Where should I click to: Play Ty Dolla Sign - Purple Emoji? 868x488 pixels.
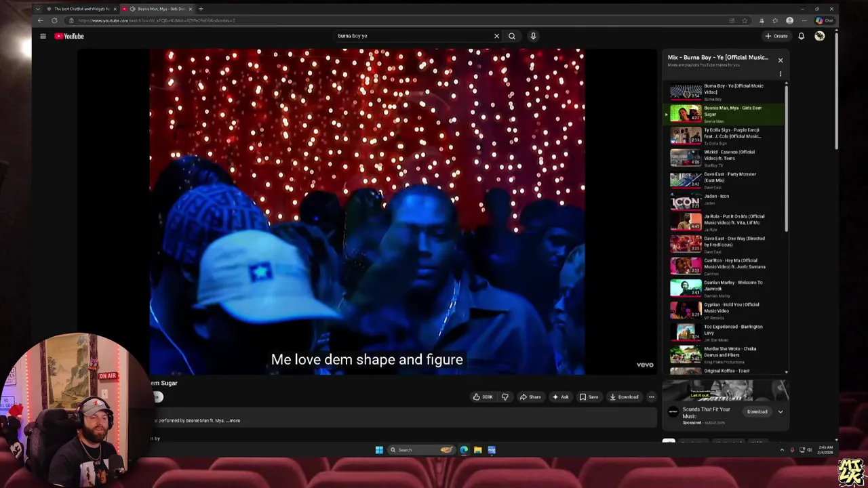point(724,136)
